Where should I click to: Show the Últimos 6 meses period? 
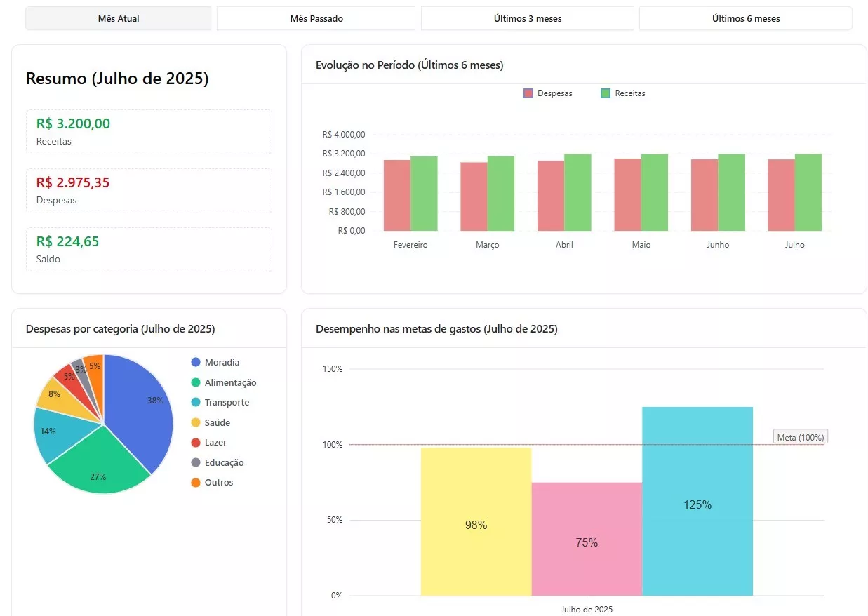pos(745,18)
